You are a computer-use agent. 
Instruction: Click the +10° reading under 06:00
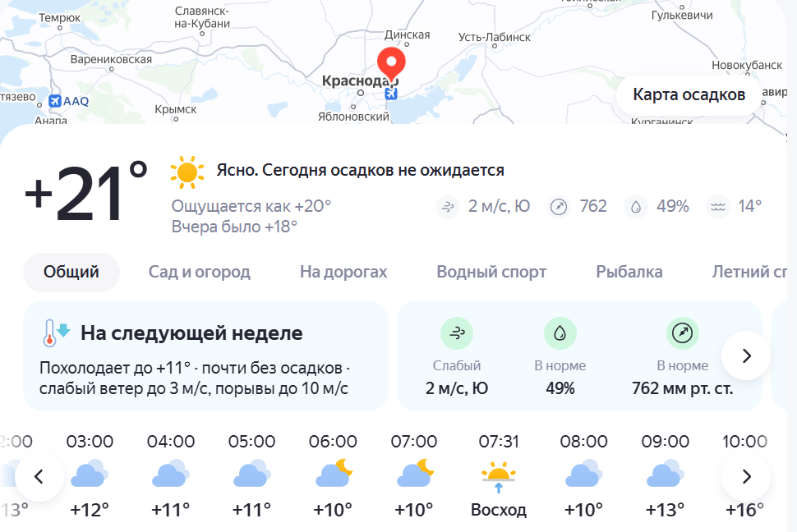[x=334, y=509]
